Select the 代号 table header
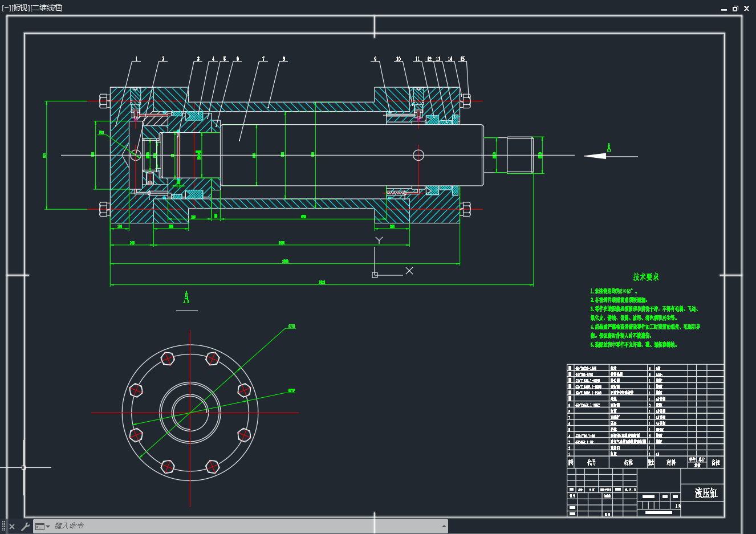Image resolution: width=756 pixels, height=534 pixels. (592, 462)
